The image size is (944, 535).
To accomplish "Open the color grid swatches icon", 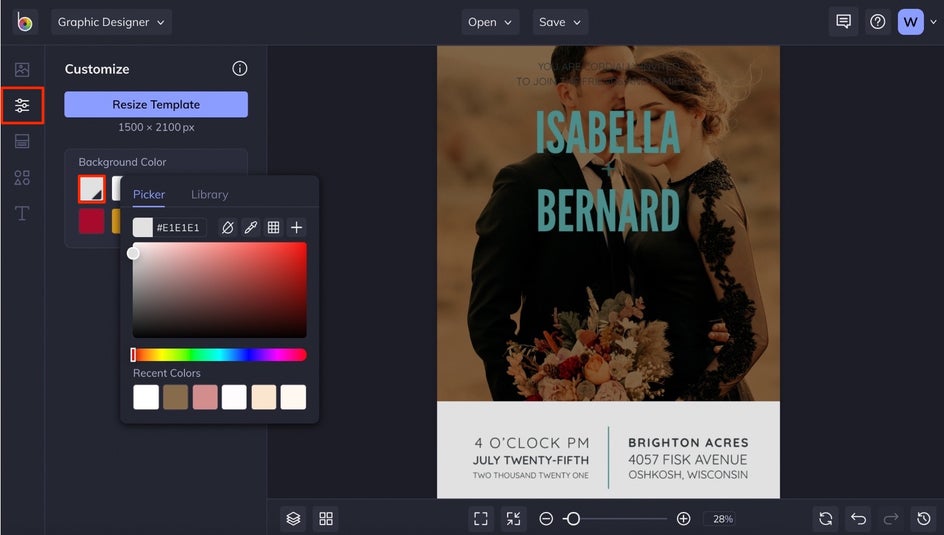I will tap(273, 227).
